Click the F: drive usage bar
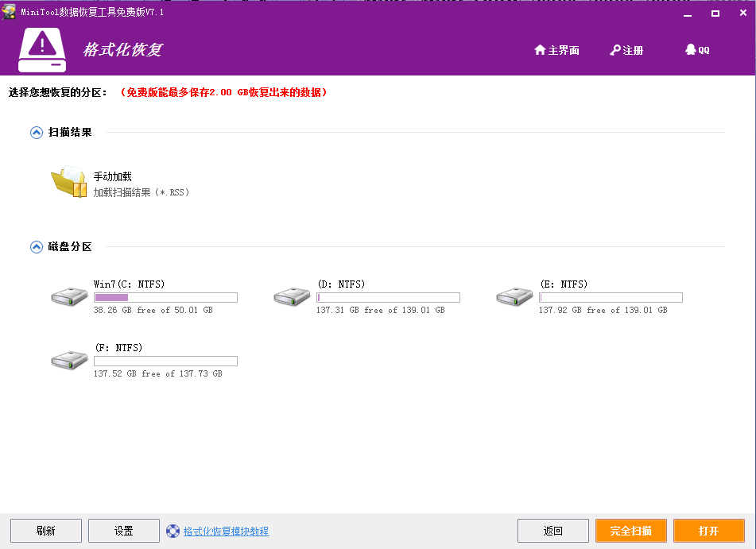Image resolution: width=756 pixels, height=549 pixels. [166, 361]
